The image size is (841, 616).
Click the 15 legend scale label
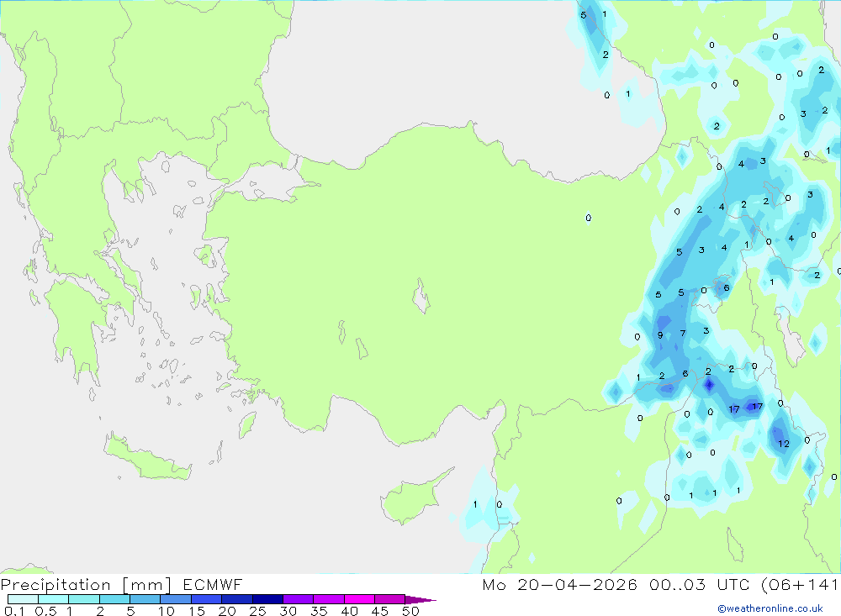point(197,611)
